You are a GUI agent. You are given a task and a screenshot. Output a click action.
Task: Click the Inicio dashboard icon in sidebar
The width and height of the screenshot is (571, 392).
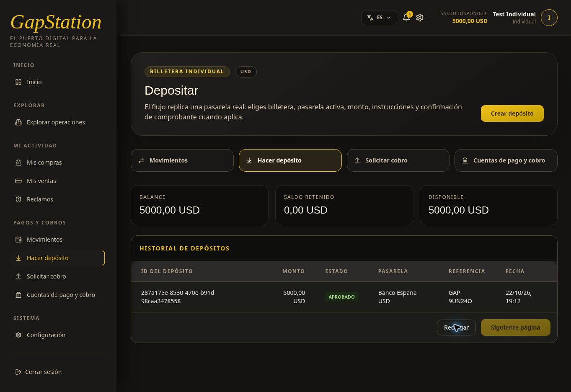(18, 82)
